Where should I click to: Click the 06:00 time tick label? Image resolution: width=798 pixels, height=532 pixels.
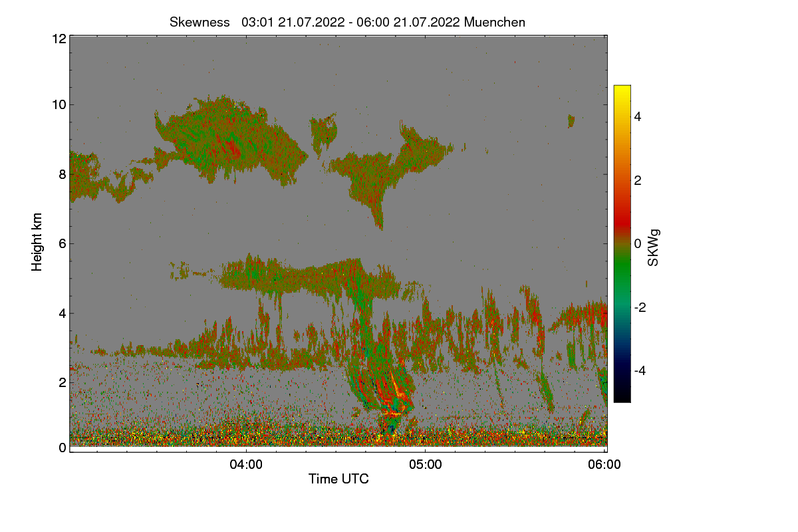(x=604, y=465)
